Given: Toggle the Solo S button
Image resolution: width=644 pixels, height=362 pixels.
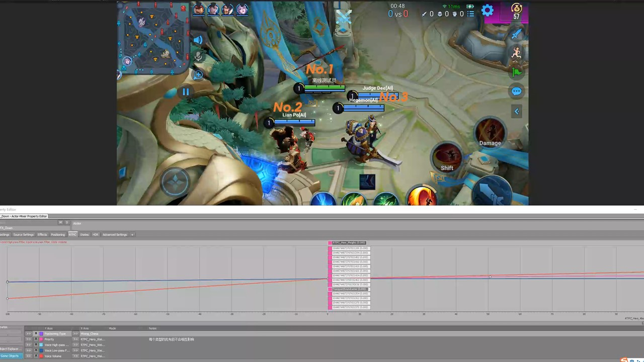Looking at the screenshot, I should click(67, 222).
